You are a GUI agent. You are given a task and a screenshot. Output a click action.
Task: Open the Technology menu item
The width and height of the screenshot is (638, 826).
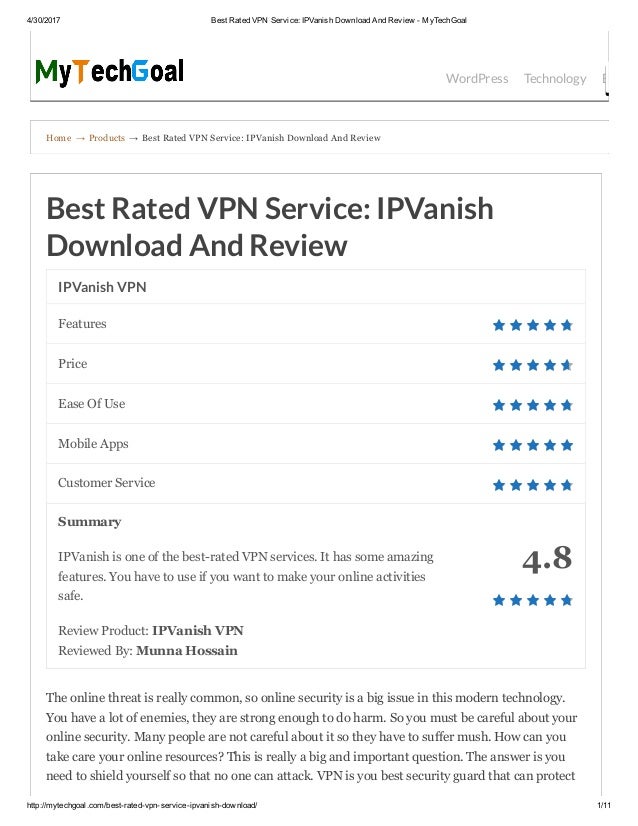pos(555,78)
